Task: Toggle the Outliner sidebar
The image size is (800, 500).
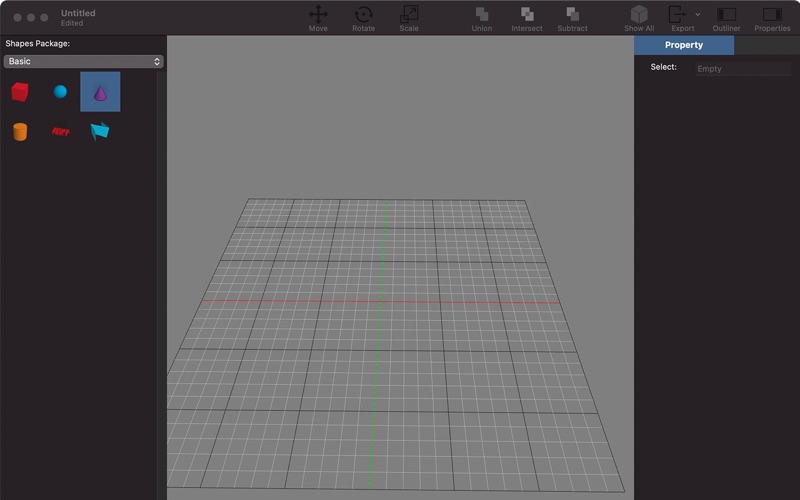Action: pyautogui.click(x=727, y=18)
